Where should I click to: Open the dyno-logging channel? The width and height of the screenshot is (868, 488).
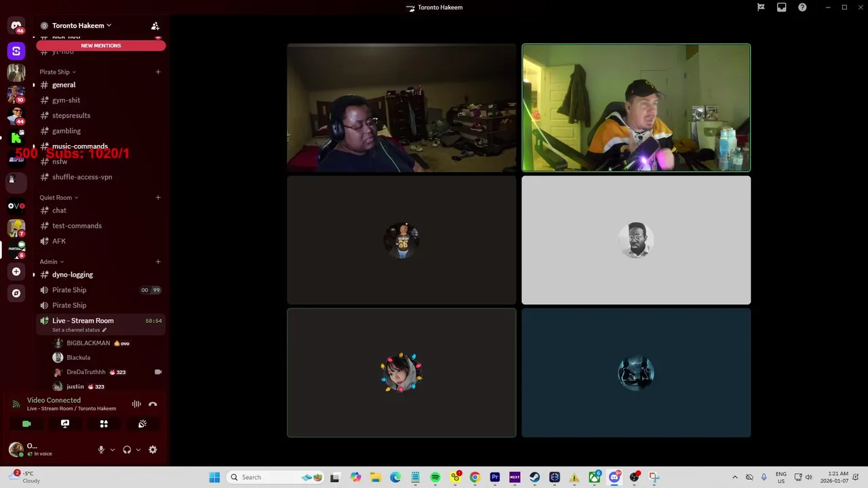pyautogui.click(x=101, y=274)
